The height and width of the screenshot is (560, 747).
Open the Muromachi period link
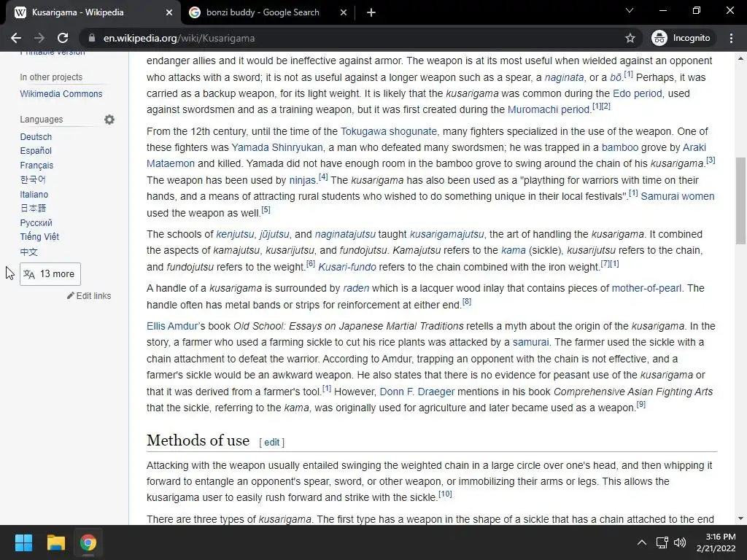pos(549,109)
